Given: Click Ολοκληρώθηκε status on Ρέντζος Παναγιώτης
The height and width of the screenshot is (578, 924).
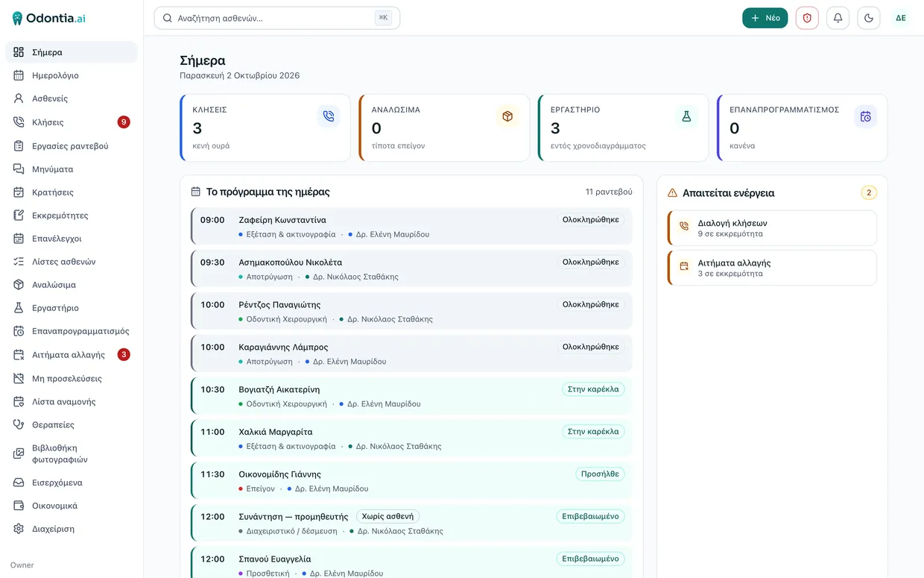Looking at the screenshot, I should point(591,304).
